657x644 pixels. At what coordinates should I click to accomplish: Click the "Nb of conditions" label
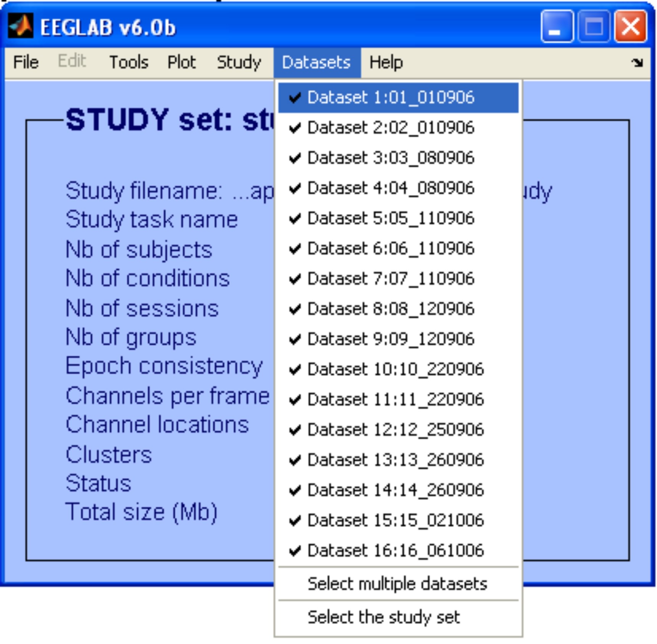[148, 279]
